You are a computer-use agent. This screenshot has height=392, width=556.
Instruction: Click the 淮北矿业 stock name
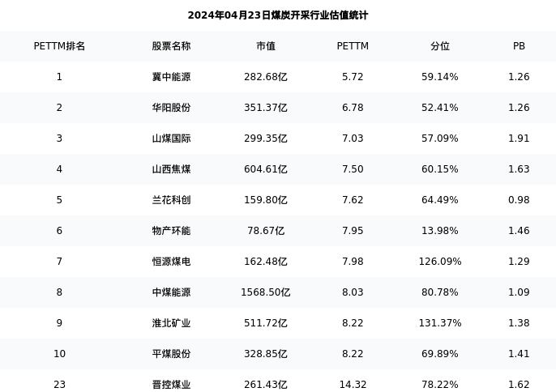click(x=171, y=323)
